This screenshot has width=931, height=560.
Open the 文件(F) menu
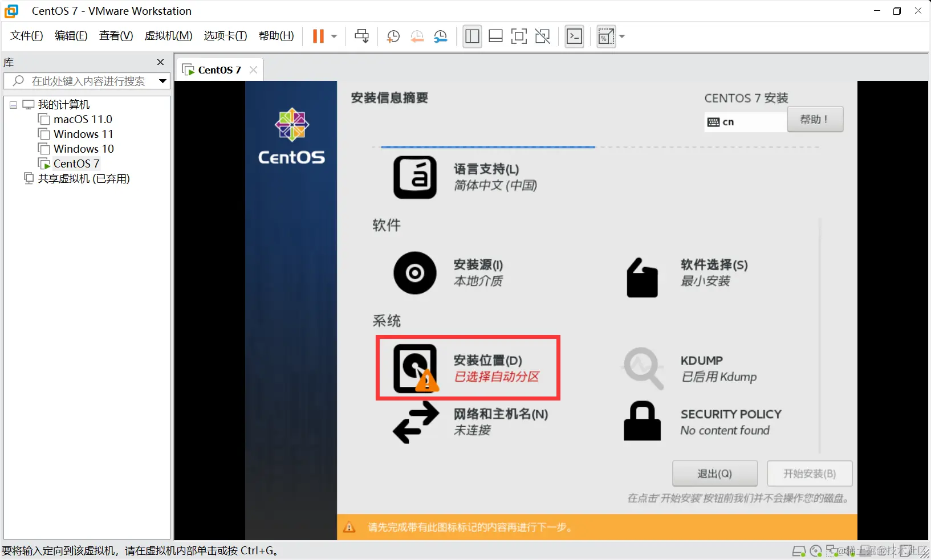(x=27, y=36)
